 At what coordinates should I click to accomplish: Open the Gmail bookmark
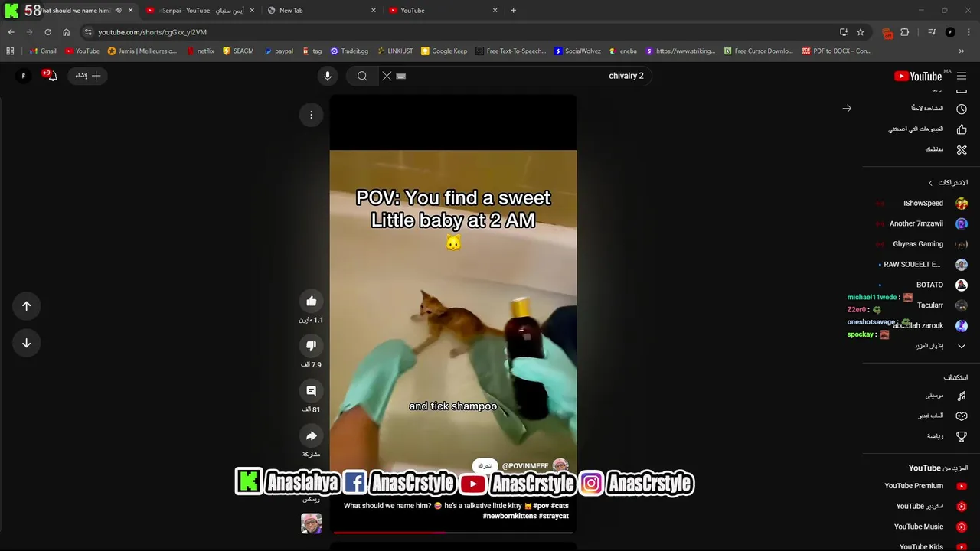coord(42,51)
